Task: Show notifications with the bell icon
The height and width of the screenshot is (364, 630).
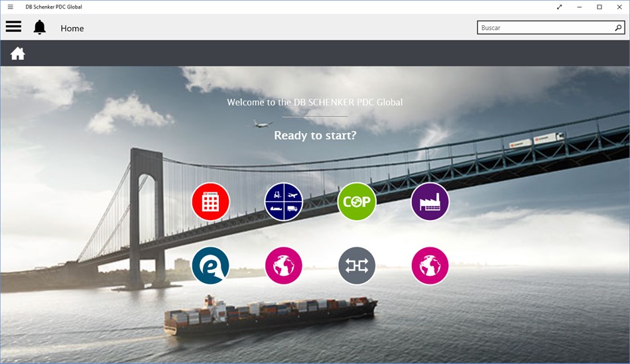Action: [x=39, y=27]
